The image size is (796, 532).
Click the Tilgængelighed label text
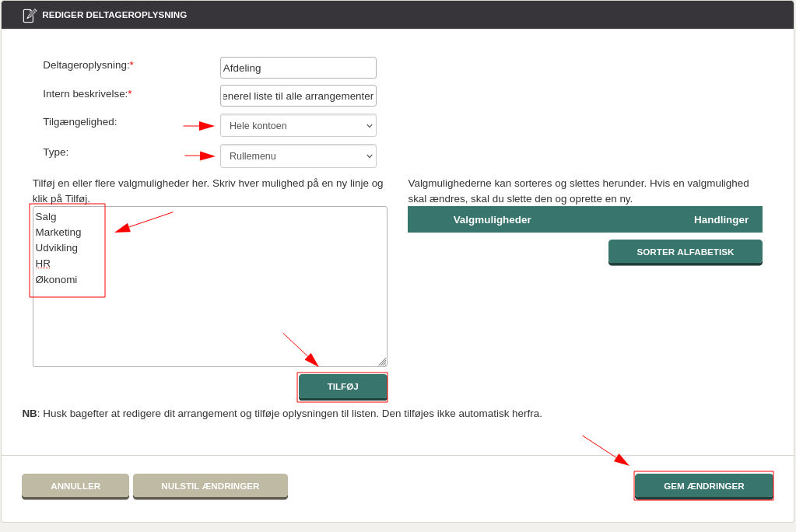coord(79,122)
